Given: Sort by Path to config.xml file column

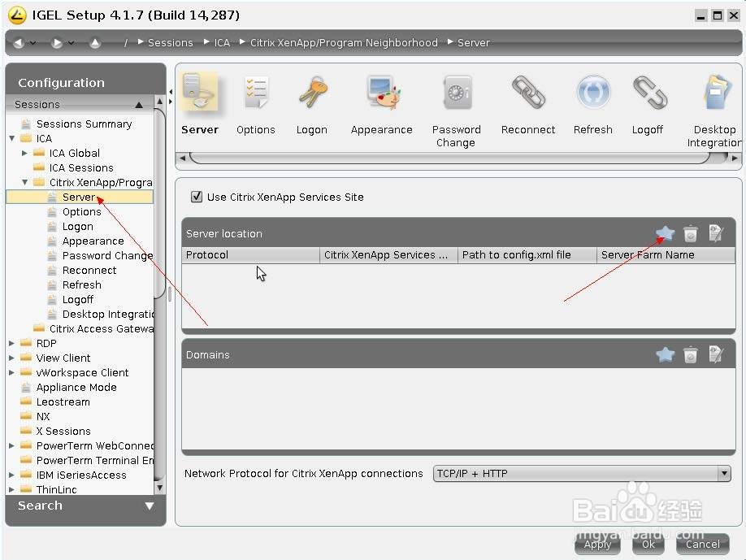Looking at the screenshot, I should [527, 255].
